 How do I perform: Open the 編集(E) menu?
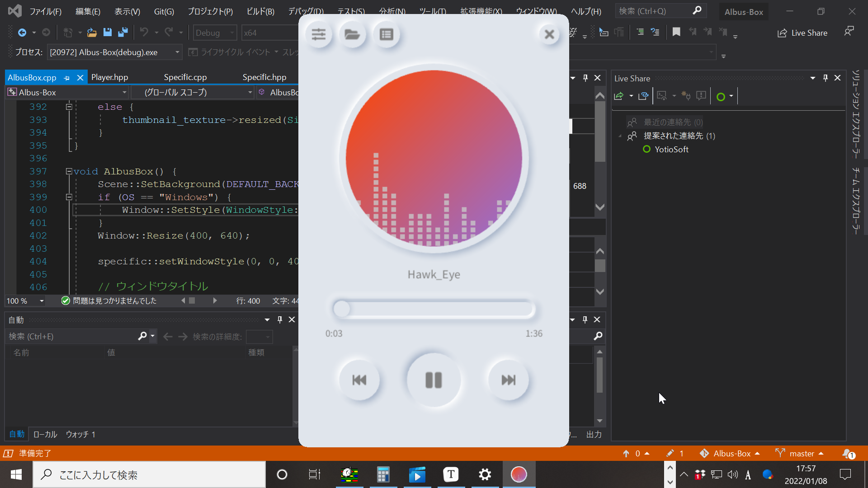click(x=88, y=11)
